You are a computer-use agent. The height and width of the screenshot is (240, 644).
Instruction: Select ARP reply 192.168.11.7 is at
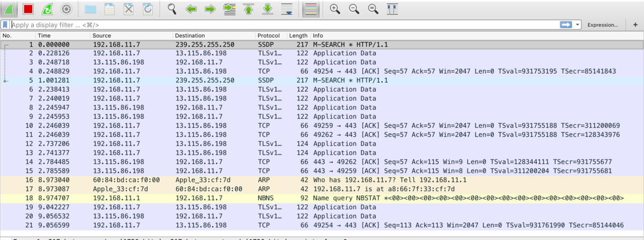(322, 189)
